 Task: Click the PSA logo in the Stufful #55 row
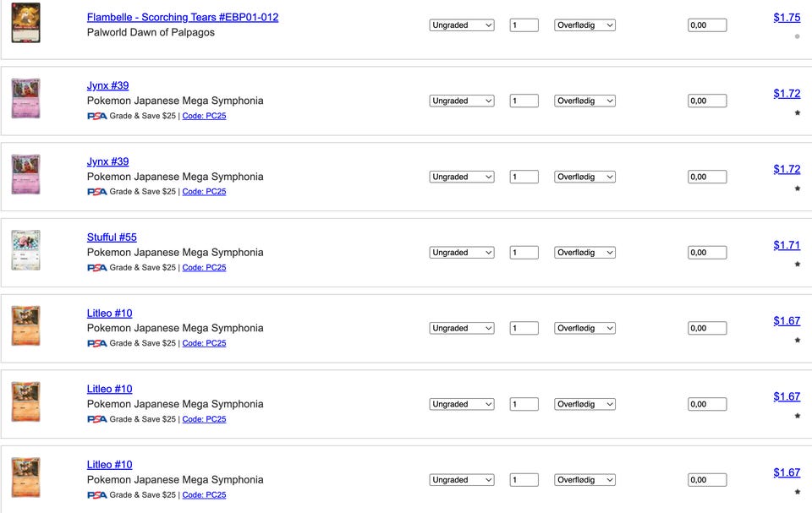click(x=96, y=268)
